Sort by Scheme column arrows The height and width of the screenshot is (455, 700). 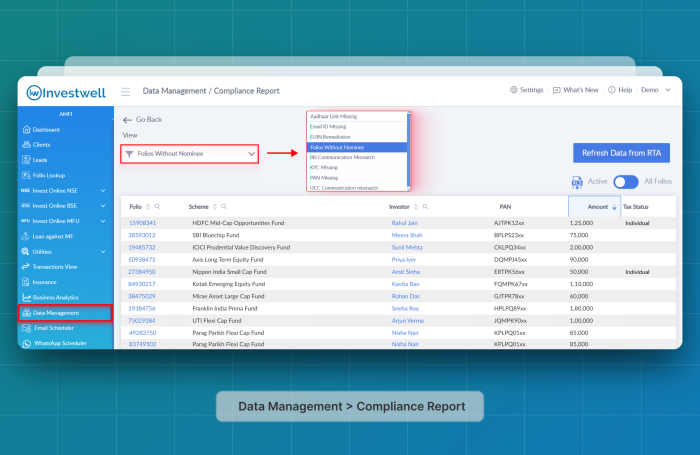point(215,207)
